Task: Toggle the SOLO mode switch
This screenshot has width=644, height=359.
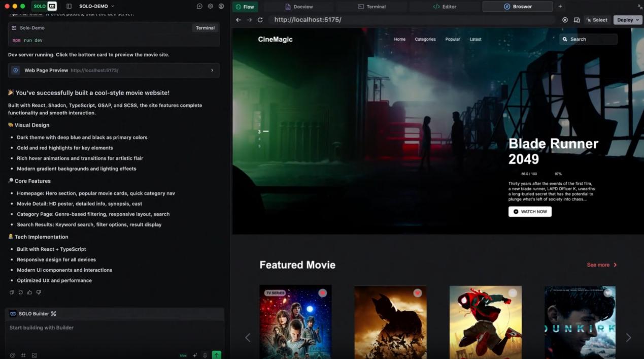Action: (x=45, y=6)
